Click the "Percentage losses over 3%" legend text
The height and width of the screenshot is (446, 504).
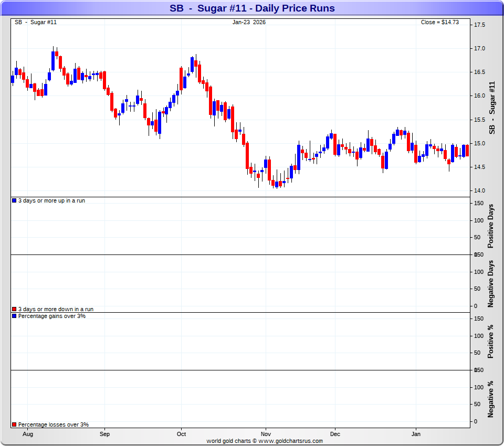(54, 424)
